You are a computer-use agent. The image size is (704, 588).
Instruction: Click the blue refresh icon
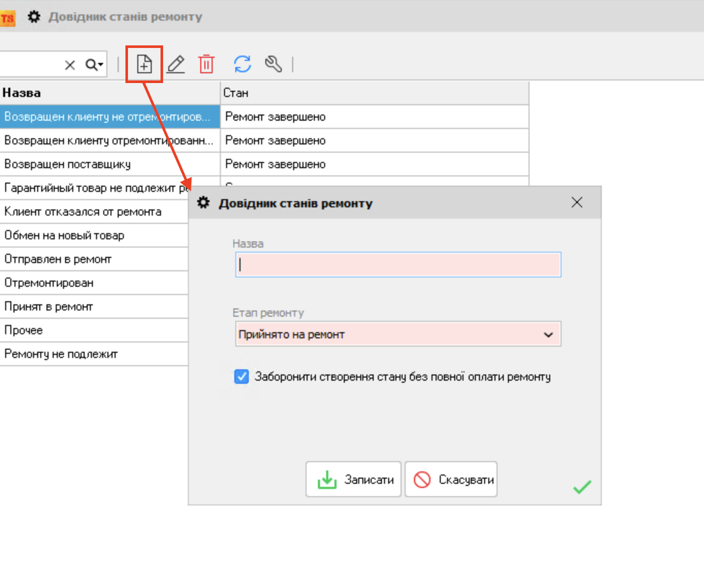click(242, 64)
